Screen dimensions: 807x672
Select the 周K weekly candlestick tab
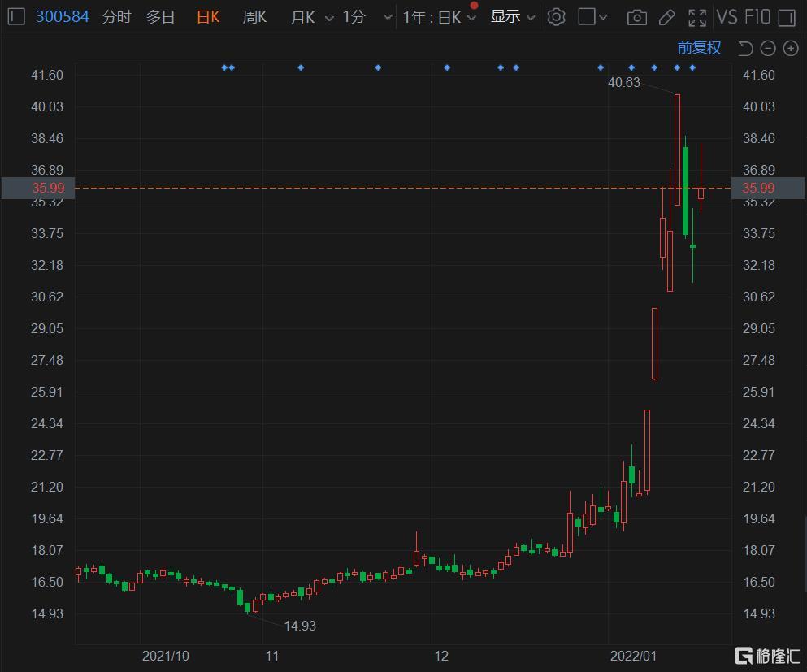254,17
